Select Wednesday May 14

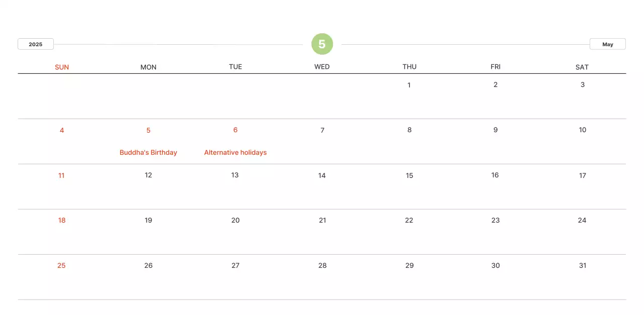pyautogui.click(x=322, y=175)
